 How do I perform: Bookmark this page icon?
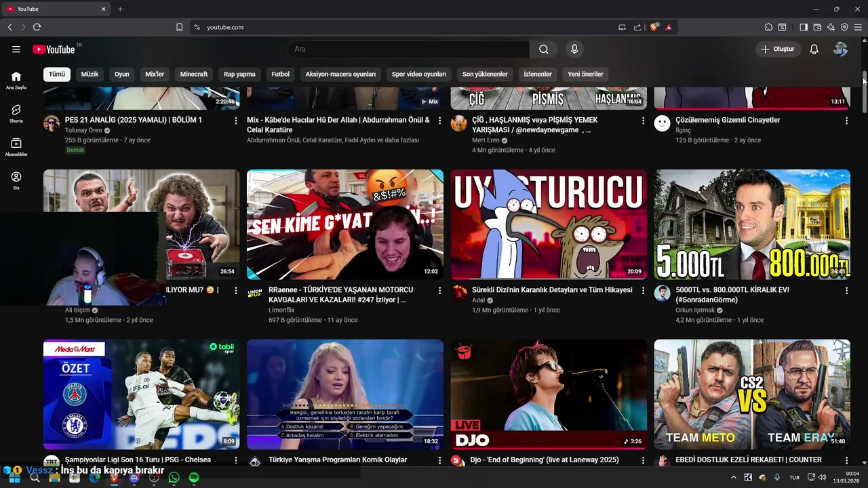pyautogui.click(x=179, y=27)
